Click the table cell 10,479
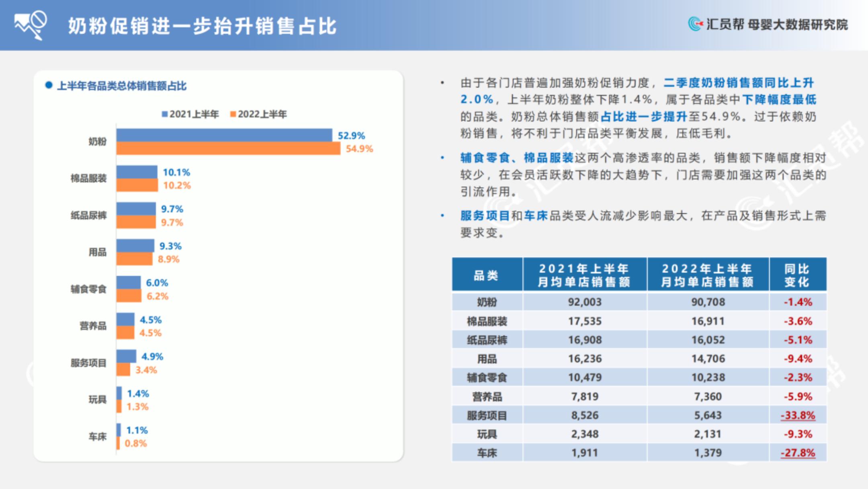This screenshot has width=868, height=489. pyautogui.click(x=585, y=378)
